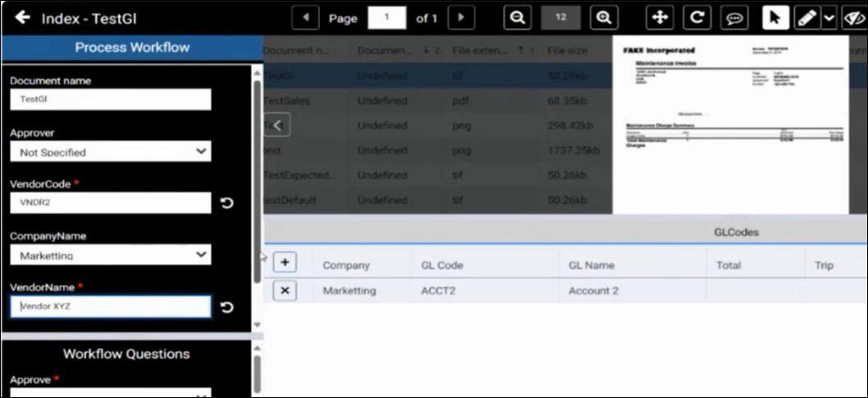This screenshot has height=398, width=868.
Task: Open the CompanyName dropdown
Action: coord(110,255)
